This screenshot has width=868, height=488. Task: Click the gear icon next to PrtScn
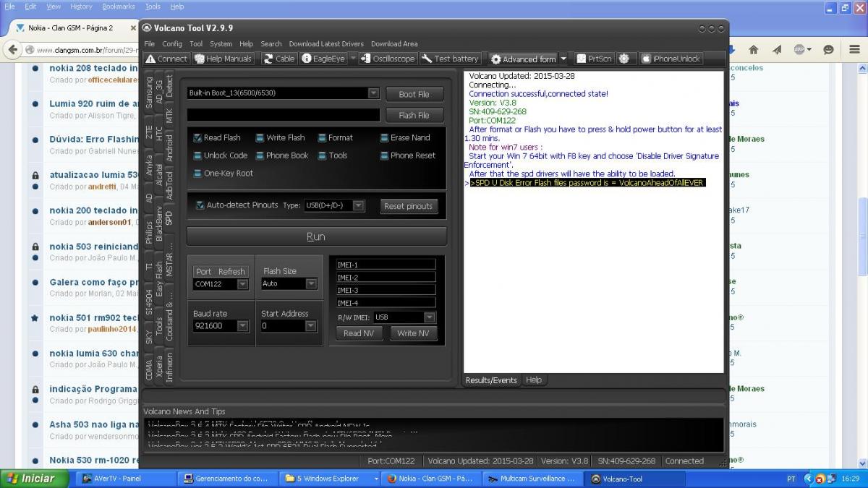pos(624,59)
